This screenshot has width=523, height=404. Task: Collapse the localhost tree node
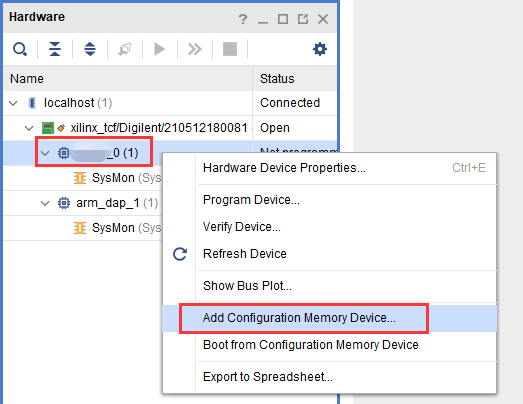pyautogui.click(x=13, y=103)
